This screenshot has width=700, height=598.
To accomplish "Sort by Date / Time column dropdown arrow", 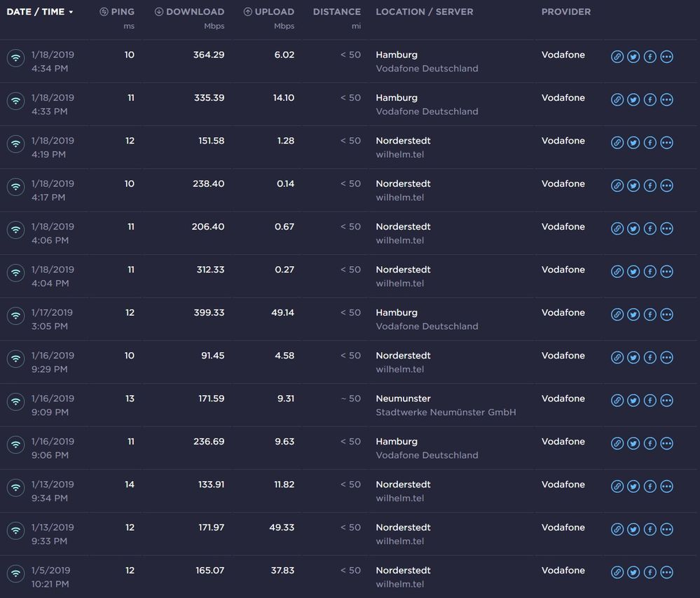I will pos(71,12).
